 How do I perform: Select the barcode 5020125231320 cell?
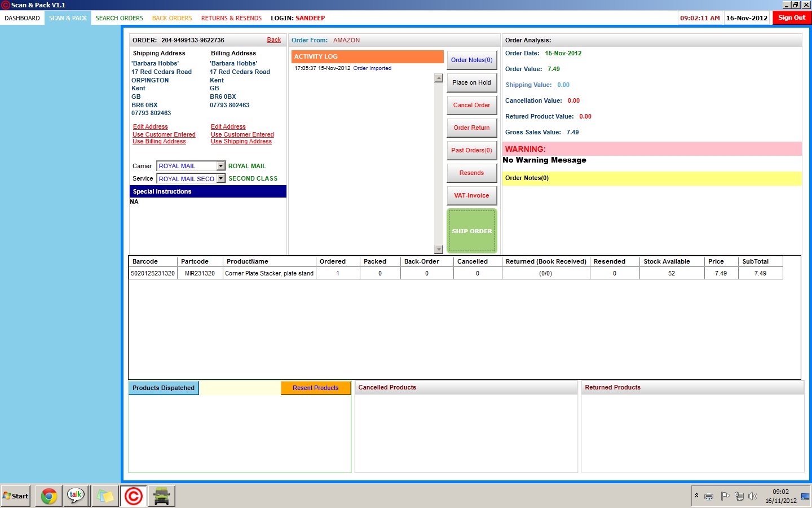pyautogui.click(x=153, y=273)
